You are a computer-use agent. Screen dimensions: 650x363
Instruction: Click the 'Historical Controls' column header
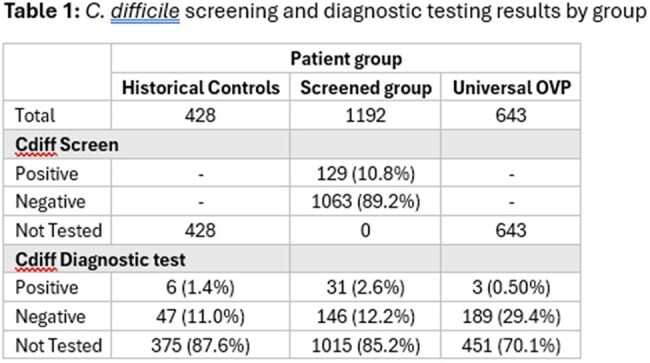pyautogui.click(x=201, y=87)
